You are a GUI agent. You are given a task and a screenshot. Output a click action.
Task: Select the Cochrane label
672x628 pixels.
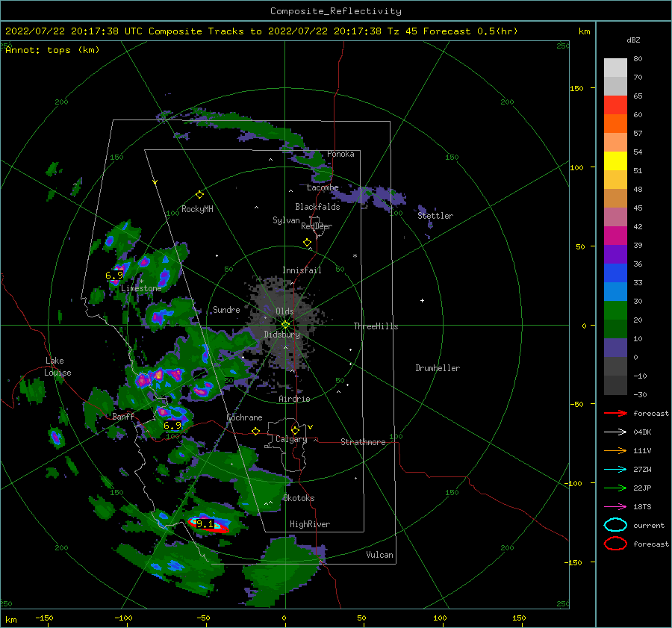tap(244, 417)
